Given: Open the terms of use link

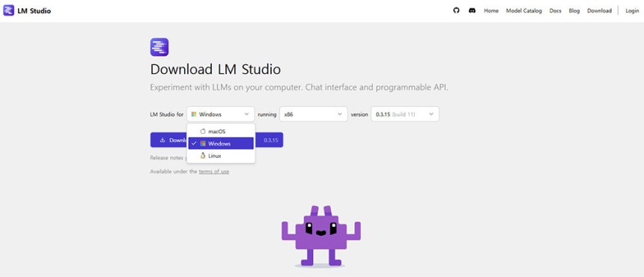Looking at the screenshot, I should 214,171.
